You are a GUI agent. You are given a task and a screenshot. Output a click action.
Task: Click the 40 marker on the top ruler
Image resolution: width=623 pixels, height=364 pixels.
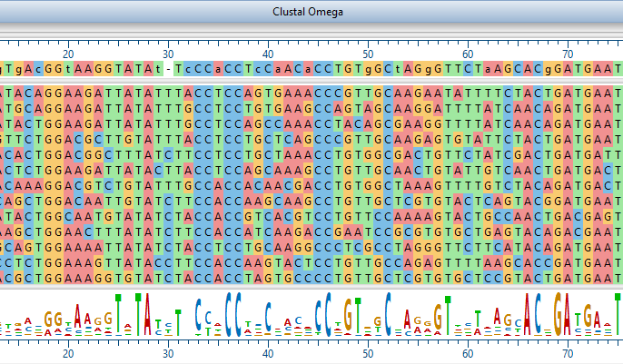click(x=267, y=54)
